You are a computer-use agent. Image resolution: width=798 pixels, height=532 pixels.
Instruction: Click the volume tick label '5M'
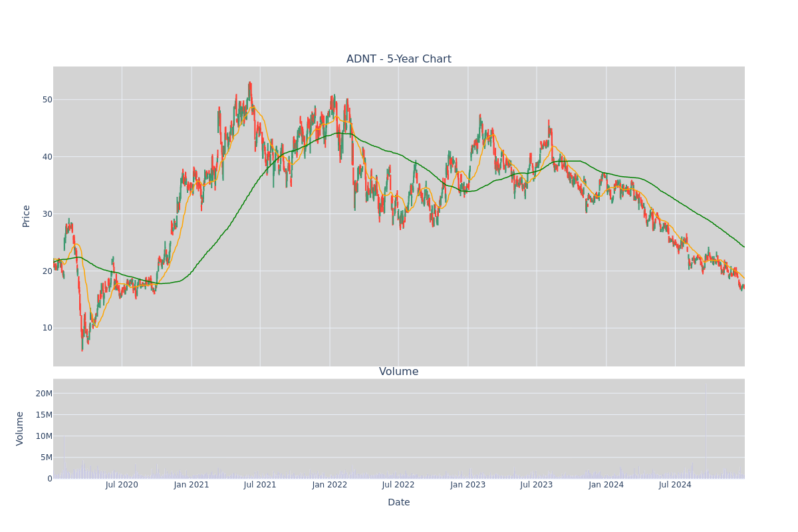[x=47, y=458]
